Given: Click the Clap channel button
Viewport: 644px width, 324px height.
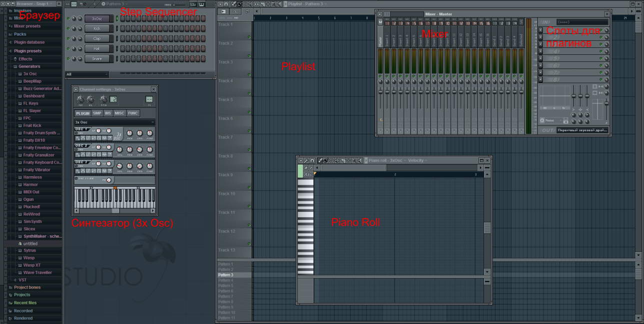Looking at the screenshot, I should (97, 39).
